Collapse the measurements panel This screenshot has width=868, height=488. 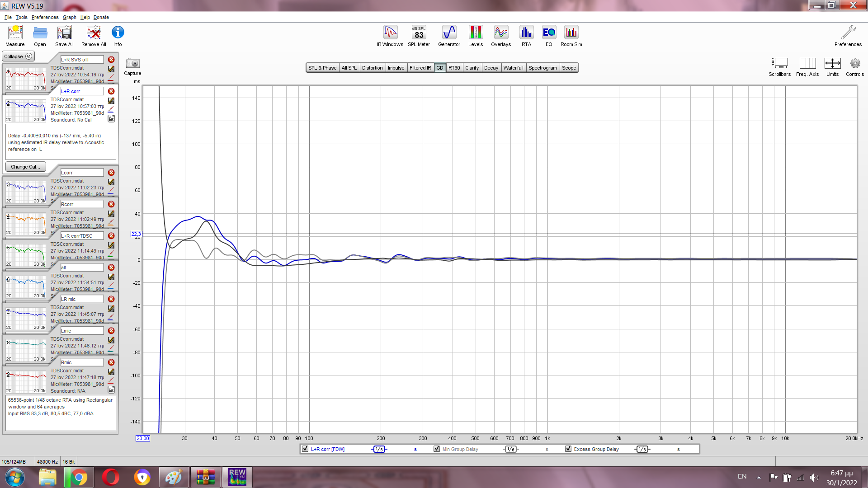tap(18, 56)
